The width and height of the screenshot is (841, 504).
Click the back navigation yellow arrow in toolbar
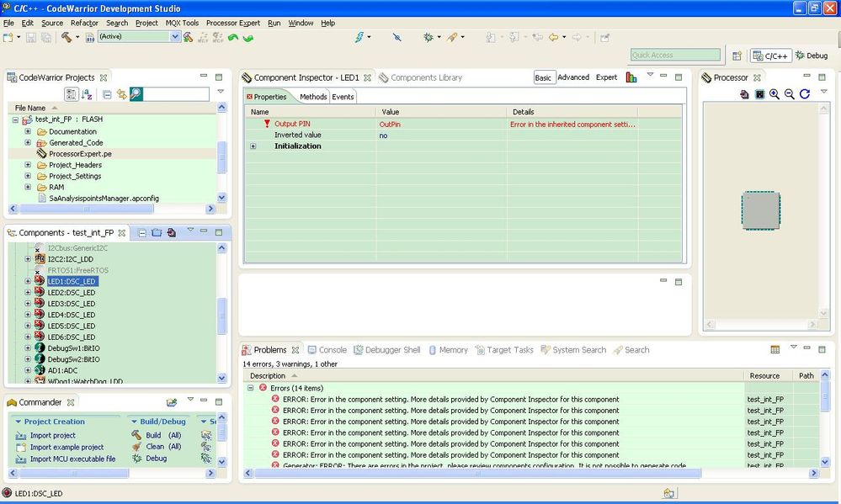(554, 37)
